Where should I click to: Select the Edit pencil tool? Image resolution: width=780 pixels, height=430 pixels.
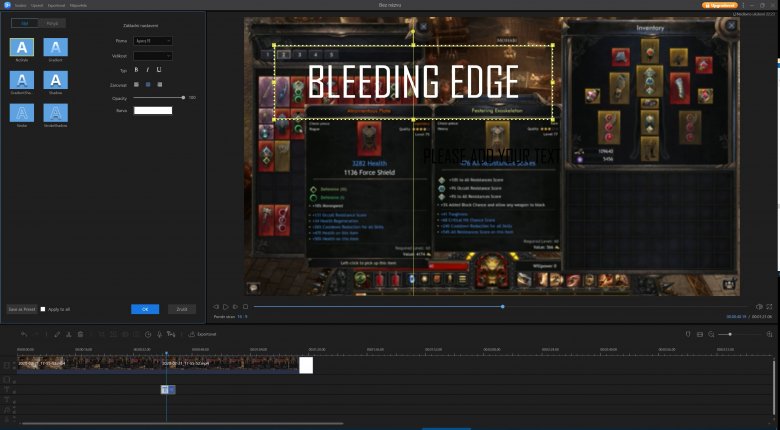(x=57, y=334)
